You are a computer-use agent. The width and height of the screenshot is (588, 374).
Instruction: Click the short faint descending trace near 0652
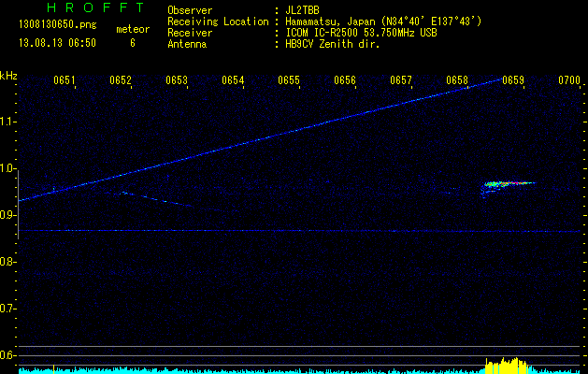[x=154, y=197]
